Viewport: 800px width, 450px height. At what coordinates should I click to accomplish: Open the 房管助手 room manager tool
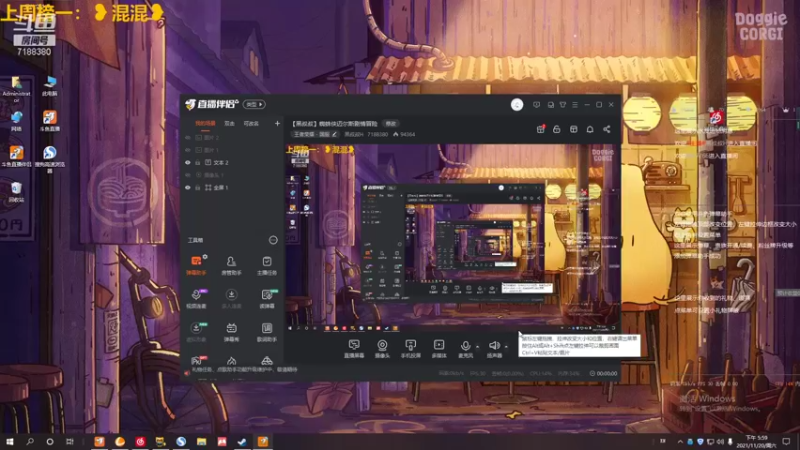coord(231,266)
